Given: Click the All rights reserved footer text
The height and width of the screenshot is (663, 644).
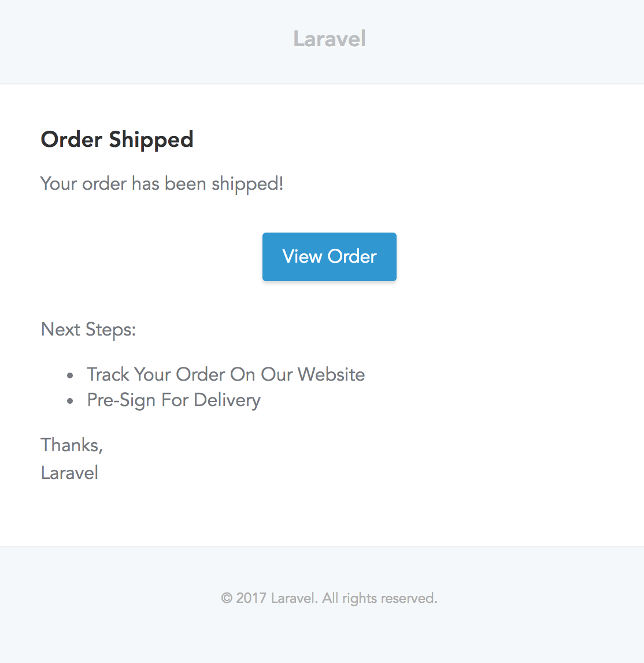Looking at the screenshot, I should 376,598.
